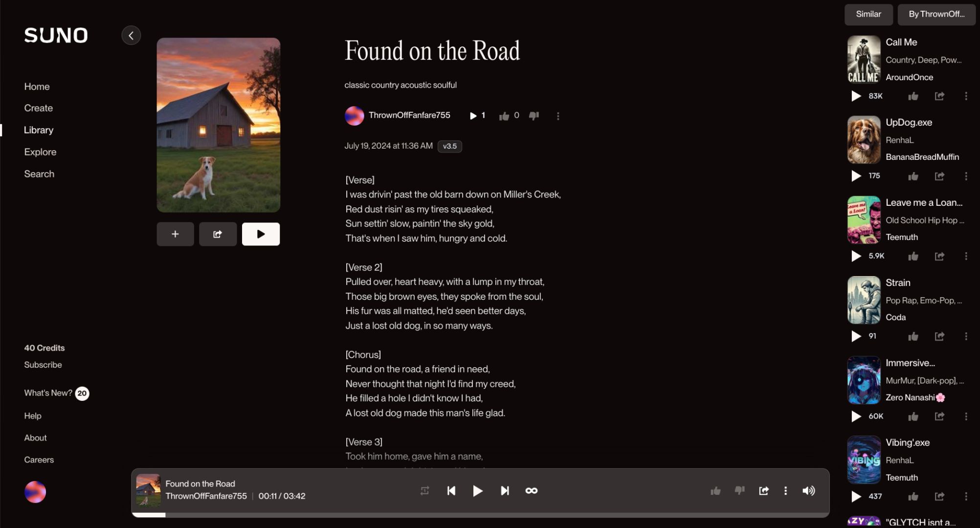Share the Leave me a Loan track

pyautogui.click(x=939, y=257)
